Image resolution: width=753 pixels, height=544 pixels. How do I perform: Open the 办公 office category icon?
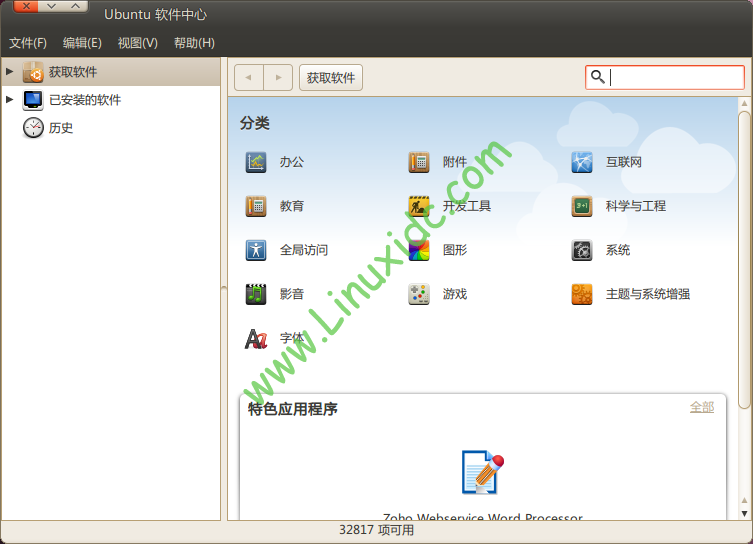click(x=256, y=162)
